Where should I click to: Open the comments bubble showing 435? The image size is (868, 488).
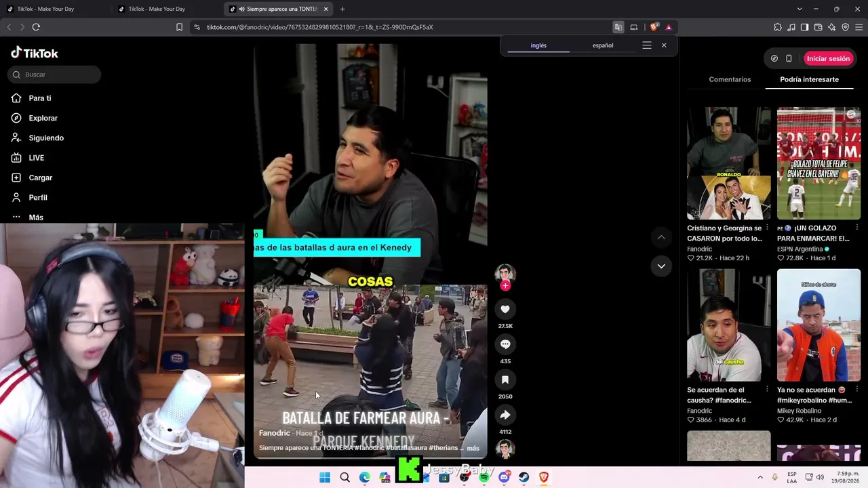(505, 344)
